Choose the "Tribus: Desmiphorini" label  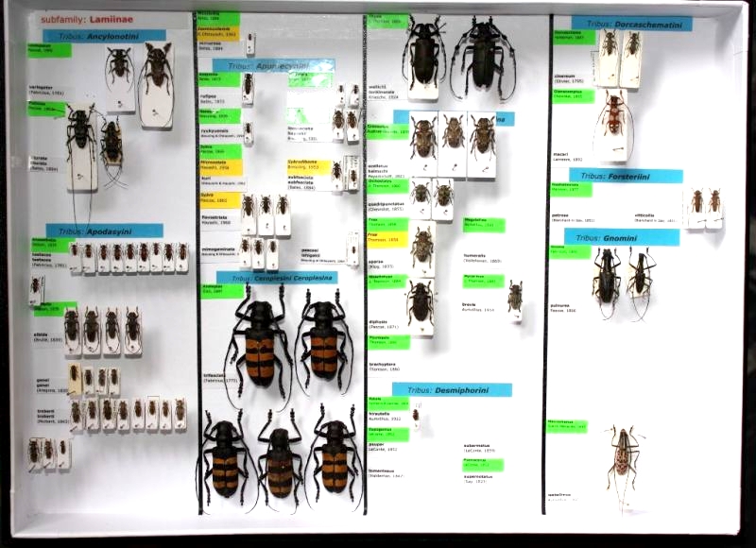451,389
